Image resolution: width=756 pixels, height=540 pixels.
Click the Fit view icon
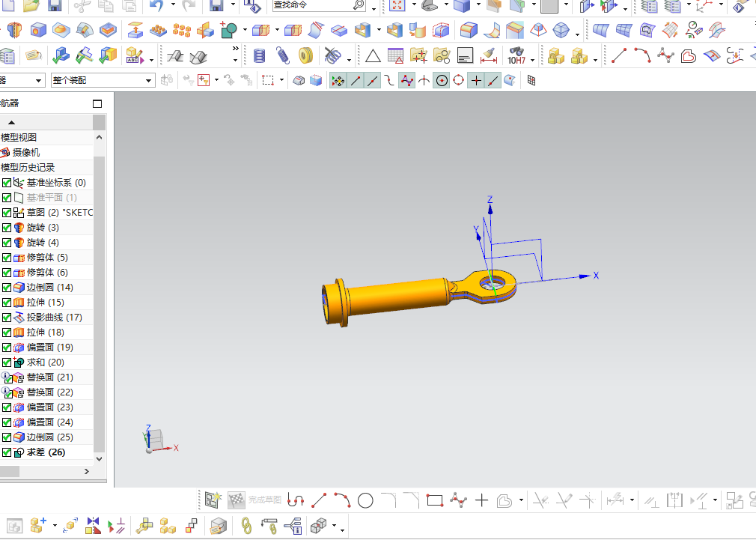396,5
